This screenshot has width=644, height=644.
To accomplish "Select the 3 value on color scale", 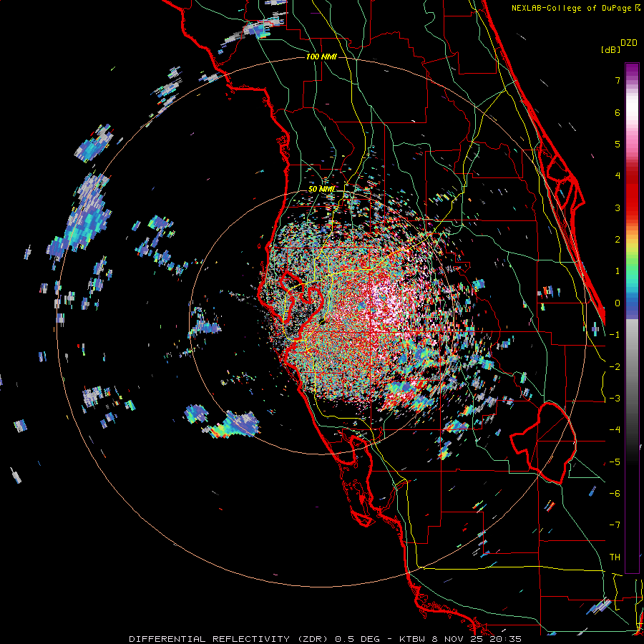I will (618, 208).
